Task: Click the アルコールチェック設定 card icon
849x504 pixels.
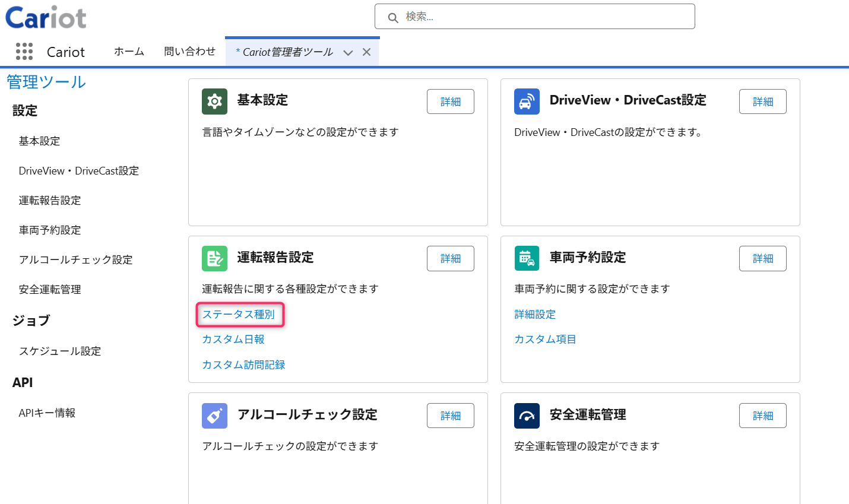Action: tap(214, 416)
